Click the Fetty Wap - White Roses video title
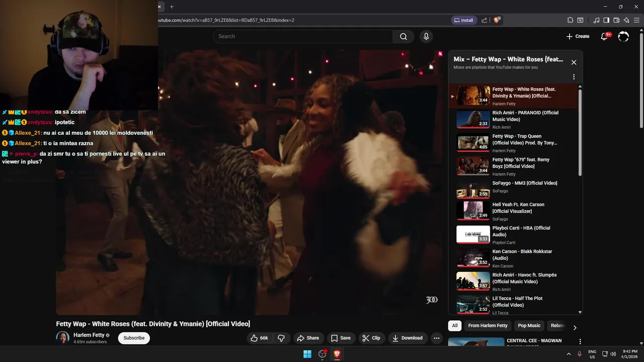Viewport: 644px width, 362px height. pos(153,324)
